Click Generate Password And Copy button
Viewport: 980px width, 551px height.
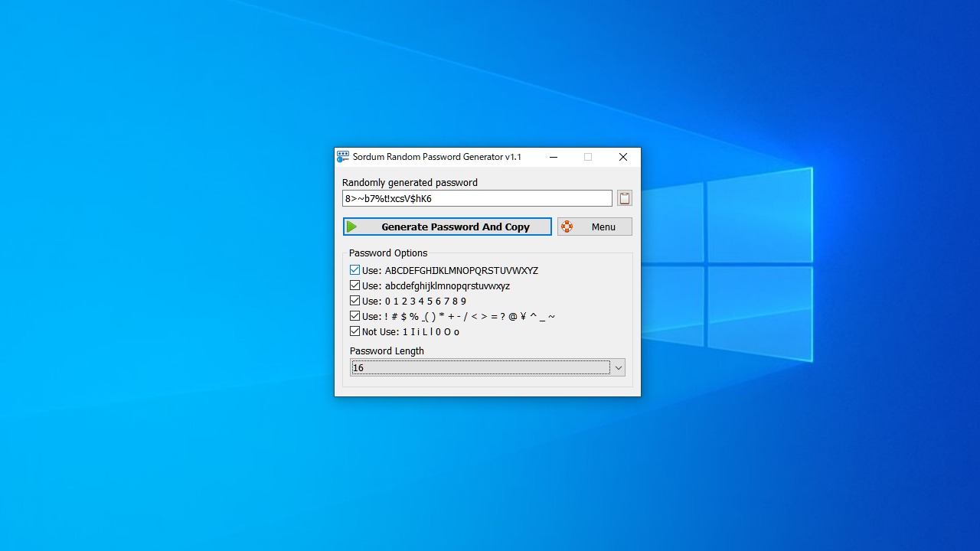click(447, 227)
